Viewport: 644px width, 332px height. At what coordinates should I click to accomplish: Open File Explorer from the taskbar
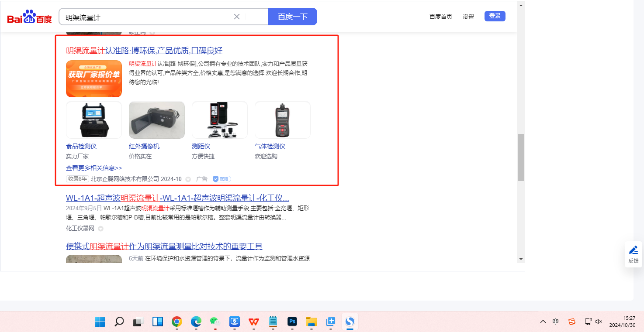tap(311, 322)
